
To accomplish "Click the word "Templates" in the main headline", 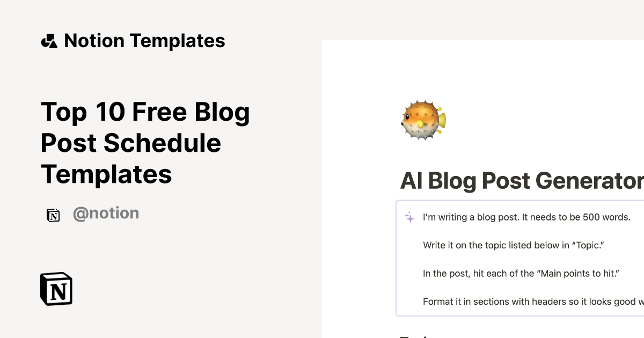I will (106, 174).
